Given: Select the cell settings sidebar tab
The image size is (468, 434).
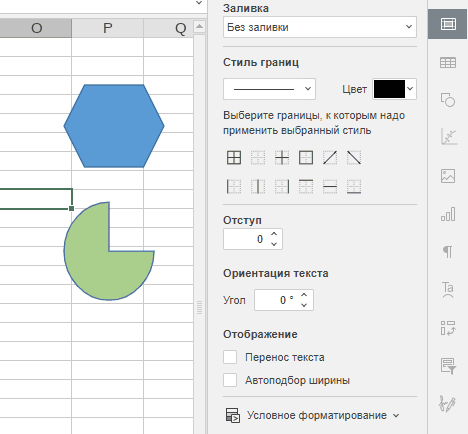Looking at the screenshot, I should [x=448, y=24].
